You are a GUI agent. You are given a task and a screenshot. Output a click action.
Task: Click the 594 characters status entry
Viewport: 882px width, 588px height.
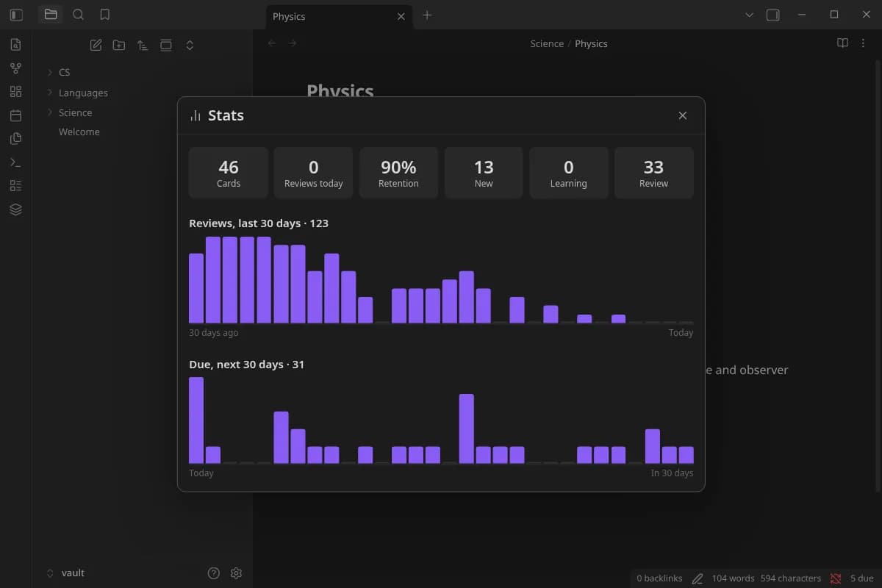[x=791, y=578]
